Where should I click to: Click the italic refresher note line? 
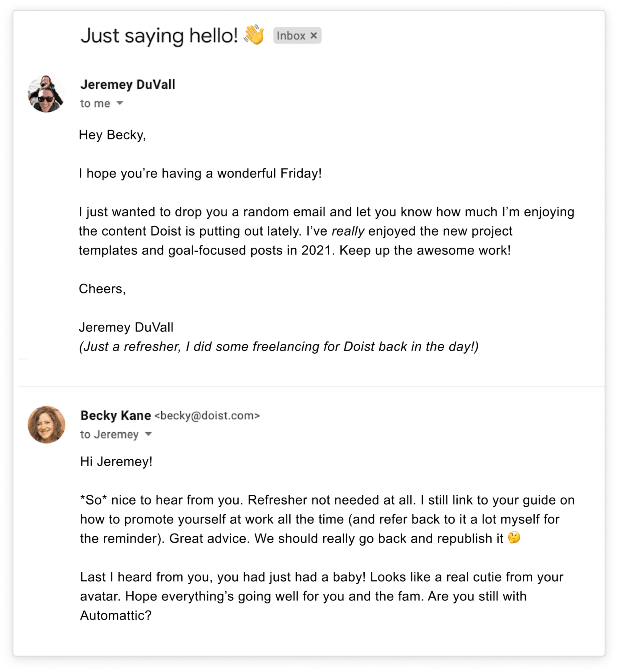click(x=279, y=346)
